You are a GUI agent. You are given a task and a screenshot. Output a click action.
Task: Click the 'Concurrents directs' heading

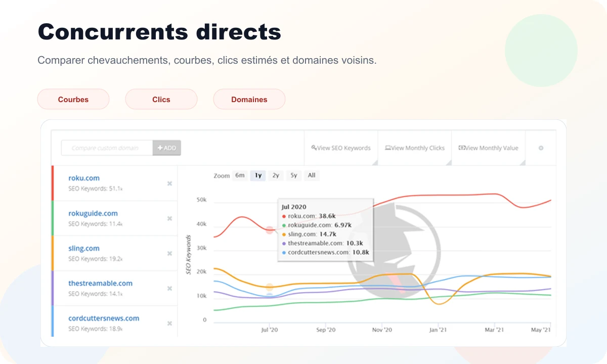[x=160, y=32]
